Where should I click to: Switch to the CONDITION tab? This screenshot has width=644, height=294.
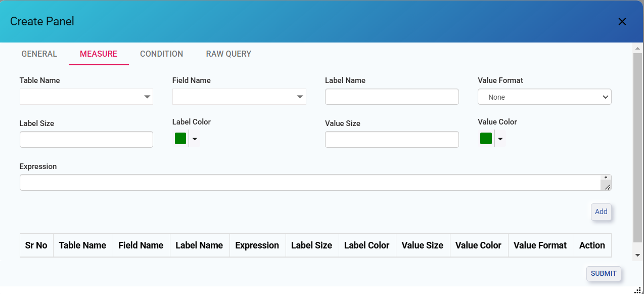pos(162,54)
